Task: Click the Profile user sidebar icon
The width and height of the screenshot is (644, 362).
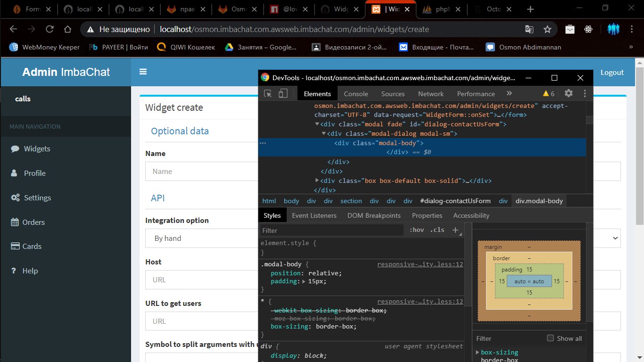Action: click(14, 173)
